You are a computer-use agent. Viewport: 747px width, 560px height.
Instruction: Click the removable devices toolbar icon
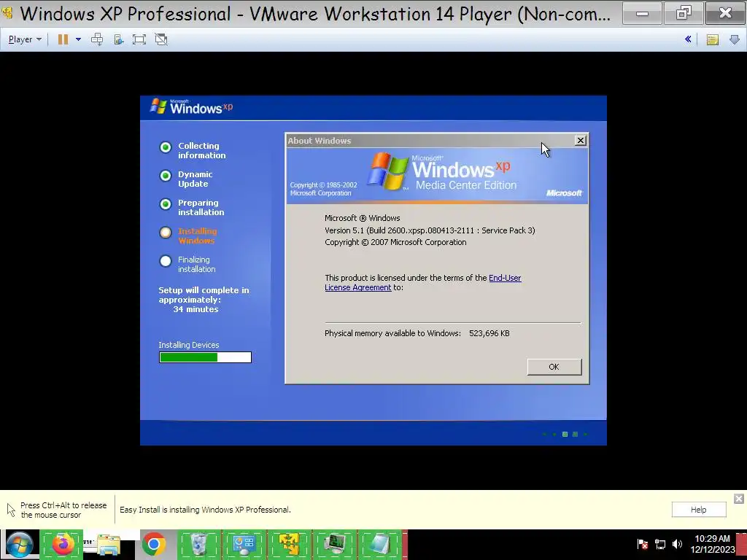[119, 39]
